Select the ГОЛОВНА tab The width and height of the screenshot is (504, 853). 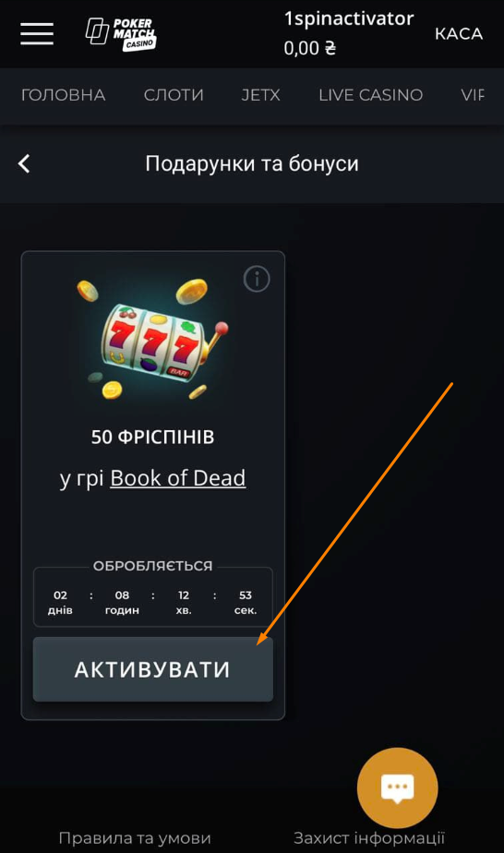coord(63,95)
